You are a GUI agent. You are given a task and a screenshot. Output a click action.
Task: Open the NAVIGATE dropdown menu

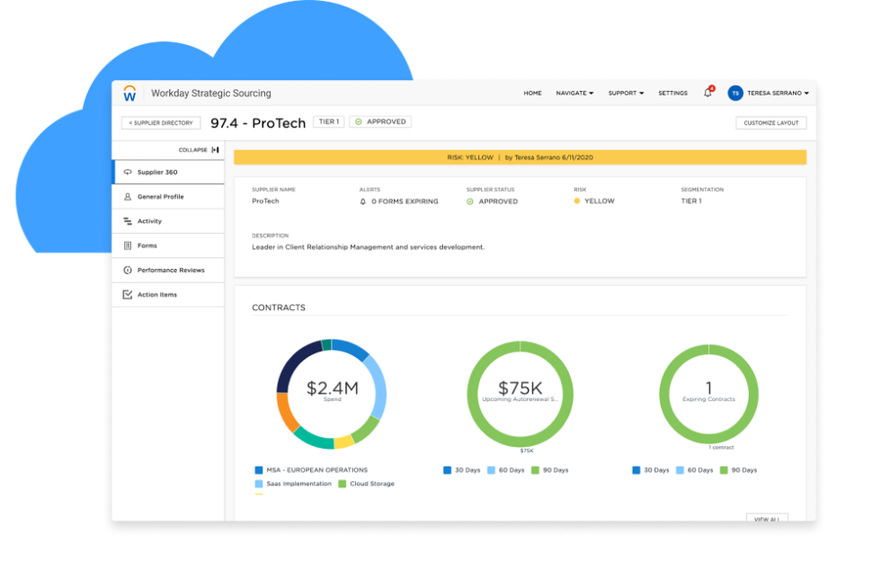click(574, 93)
